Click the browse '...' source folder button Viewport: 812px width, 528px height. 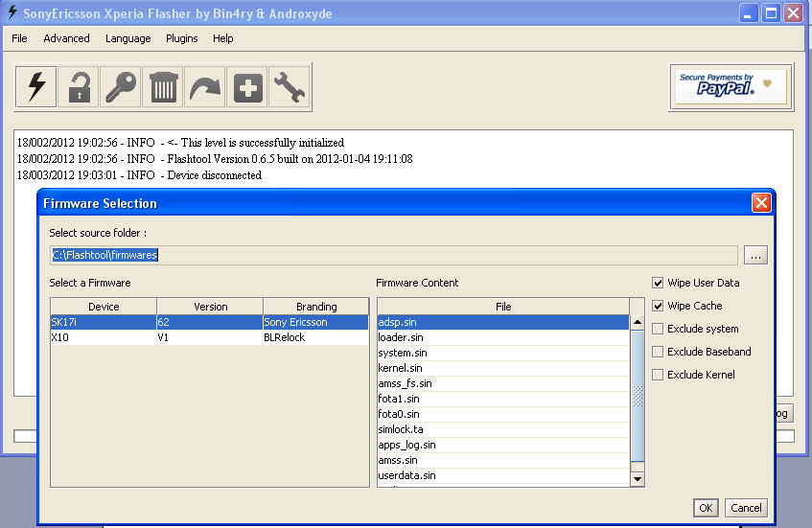click(x=755, y=255)
